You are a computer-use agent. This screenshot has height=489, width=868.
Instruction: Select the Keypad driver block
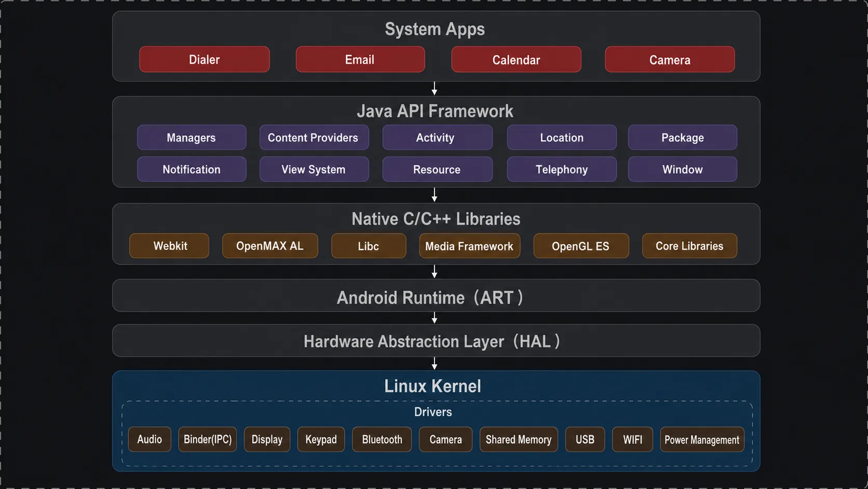pos(321,440)
